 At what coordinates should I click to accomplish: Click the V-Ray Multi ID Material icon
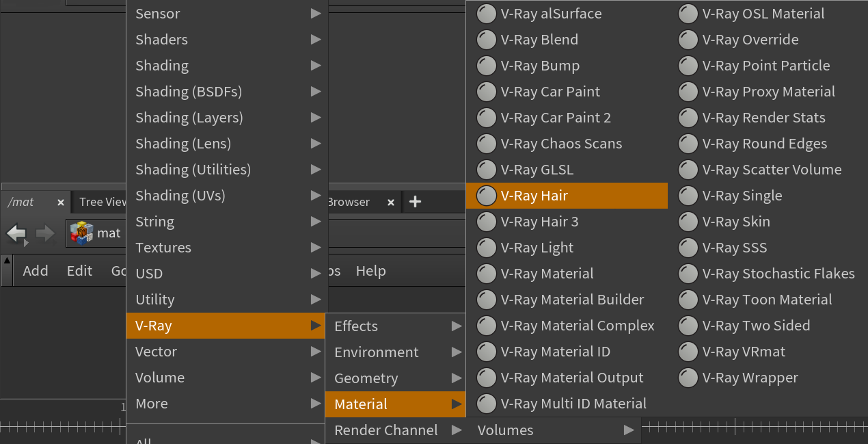[486, 404]
